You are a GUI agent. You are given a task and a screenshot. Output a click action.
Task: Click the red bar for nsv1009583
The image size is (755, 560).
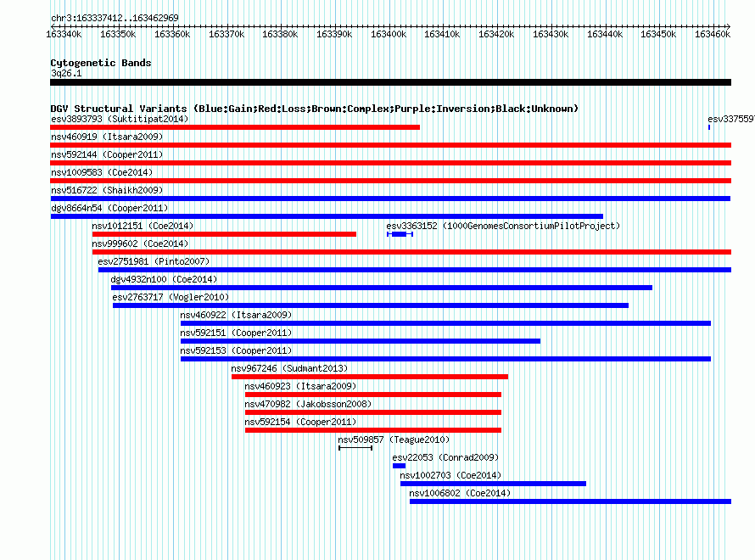click(x=390, y=181)
